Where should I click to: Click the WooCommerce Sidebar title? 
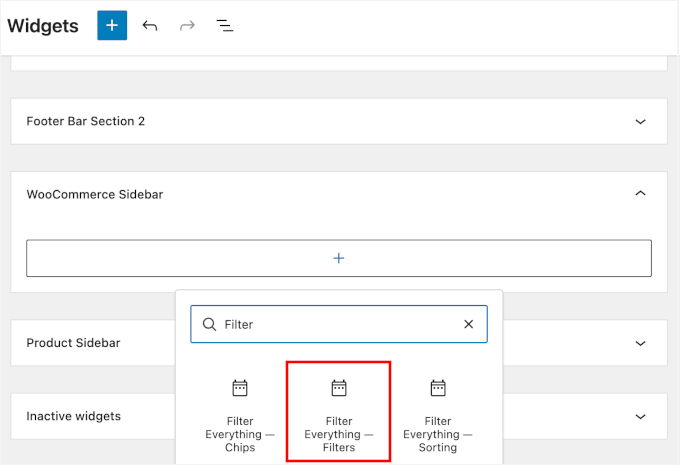click(x=95, y=194)
